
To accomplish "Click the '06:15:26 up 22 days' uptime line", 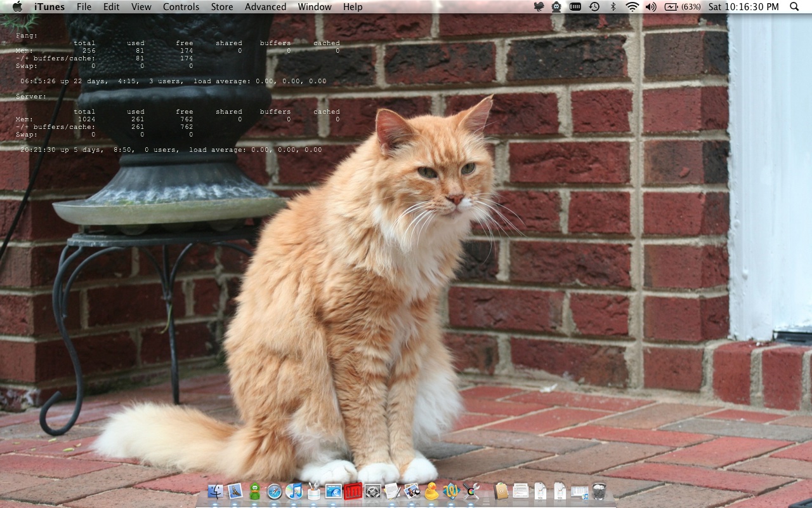I will coord(173,81).
